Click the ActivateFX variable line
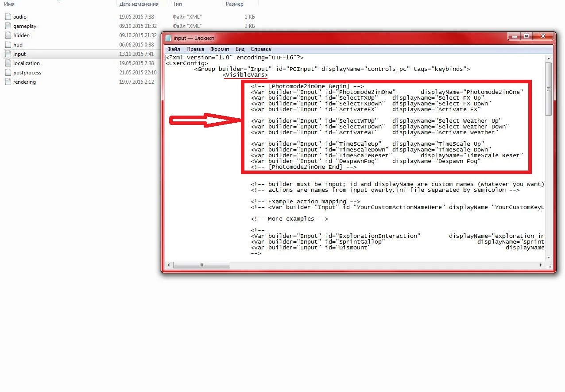Image resolution: width=565 pixels, height=392 pixels. click(x=366, y=109)
